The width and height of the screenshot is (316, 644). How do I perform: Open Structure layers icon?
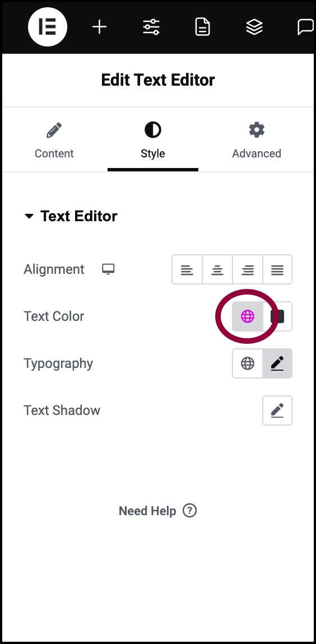(x=254, y=27)
